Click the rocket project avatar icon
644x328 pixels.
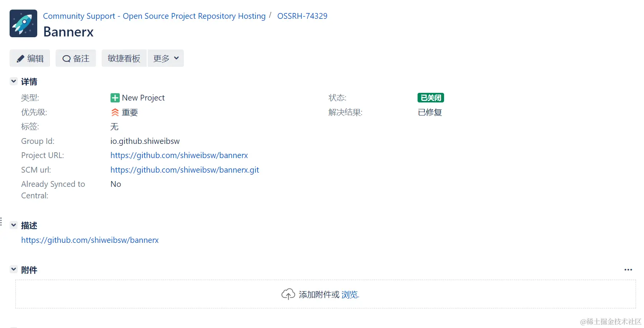click(x=23, y=23)
